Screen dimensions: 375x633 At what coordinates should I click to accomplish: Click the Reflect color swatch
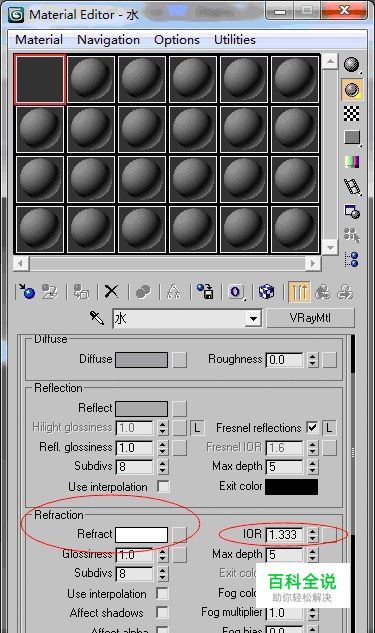click(141, 409)
